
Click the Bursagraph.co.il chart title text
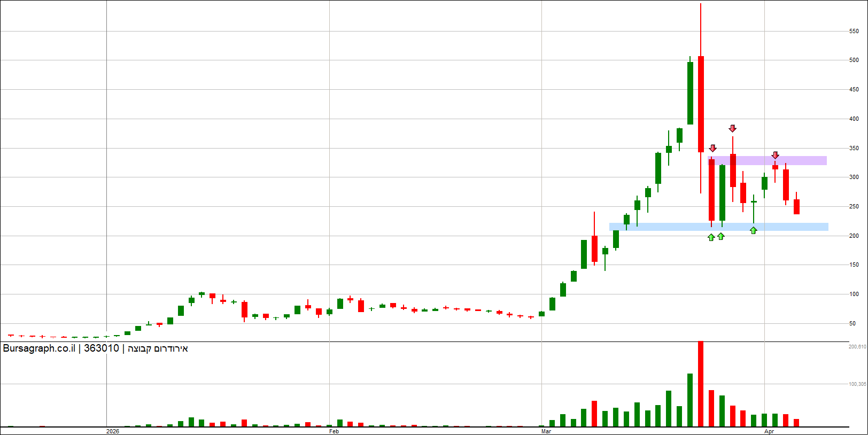pyautogui.click(x=96, y=348)
